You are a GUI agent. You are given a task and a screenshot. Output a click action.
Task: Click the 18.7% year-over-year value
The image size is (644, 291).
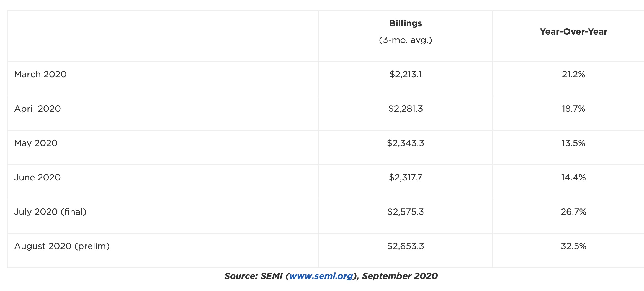573,109
